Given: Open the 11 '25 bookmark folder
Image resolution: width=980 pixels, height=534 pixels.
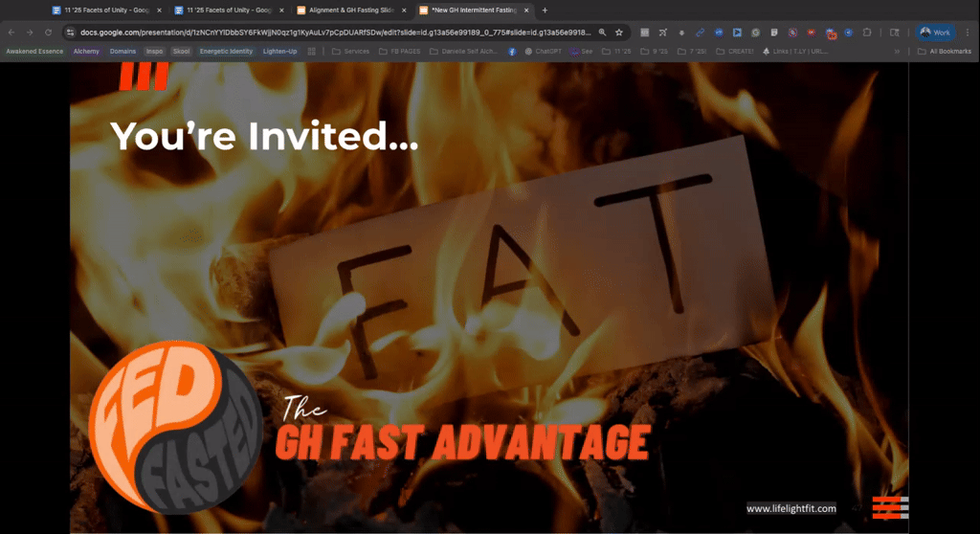Looking at the screenshot, I should (616, 52).
